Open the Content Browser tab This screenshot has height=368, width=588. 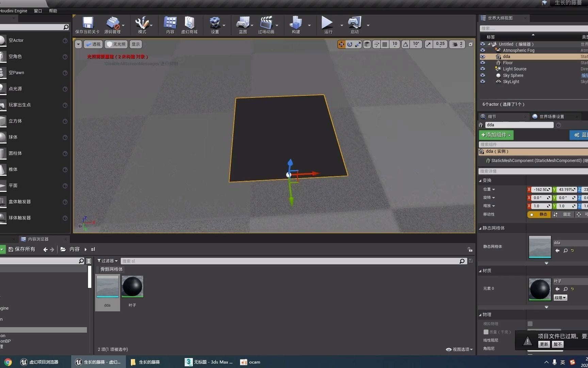(38, 239)
